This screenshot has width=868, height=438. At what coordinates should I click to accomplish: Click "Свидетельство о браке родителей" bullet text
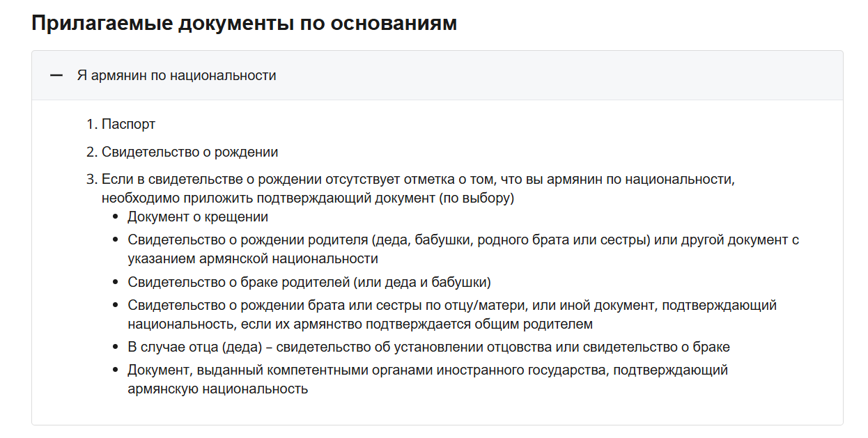pos(309,282)
